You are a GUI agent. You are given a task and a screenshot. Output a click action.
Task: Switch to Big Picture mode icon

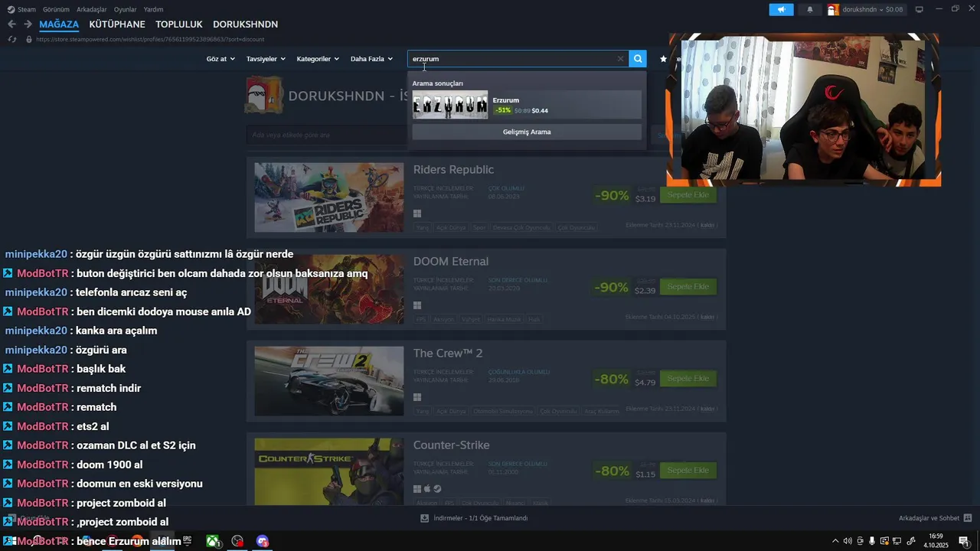coord(920,9)
